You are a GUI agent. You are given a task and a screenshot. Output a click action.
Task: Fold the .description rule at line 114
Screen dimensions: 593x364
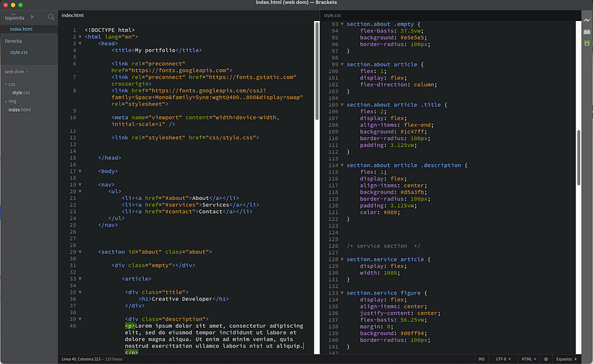342,165
